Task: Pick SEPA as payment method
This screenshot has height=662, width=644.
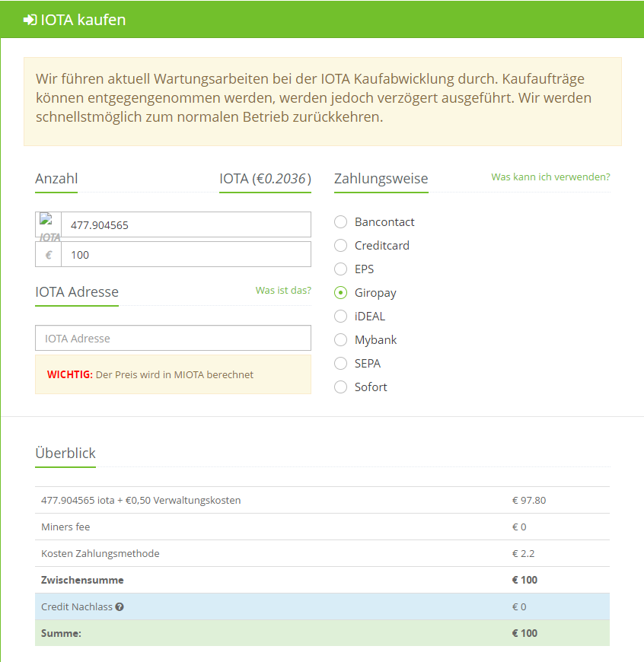Action: 341,364
